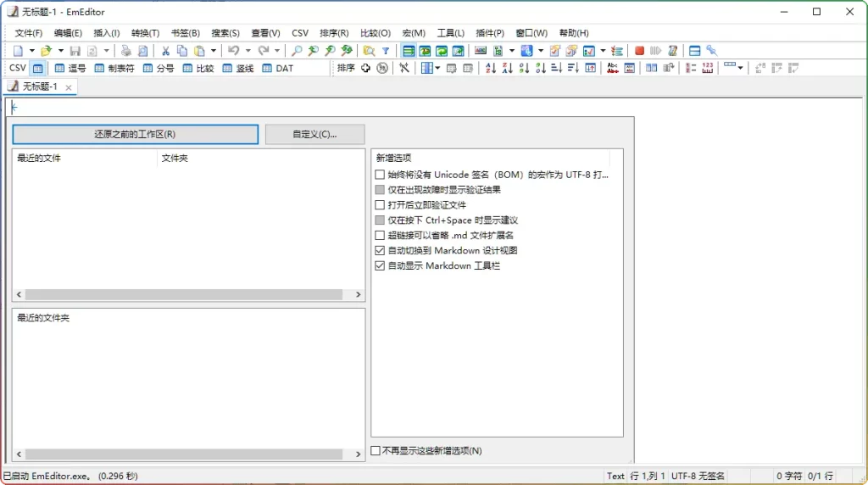Click right arrow of 最近的文件 scrollbar
Viewport: 868px width, 485px height.
(x=359, y=294)
